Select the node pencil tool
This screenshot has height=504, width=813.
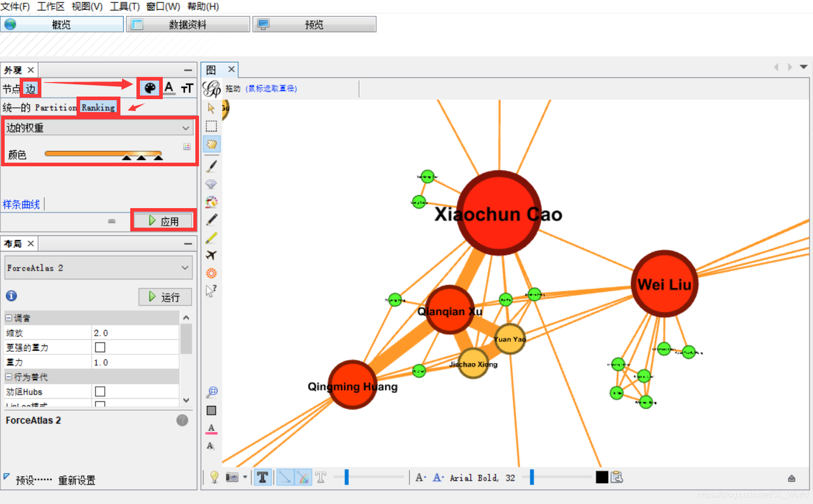(211, 219)
